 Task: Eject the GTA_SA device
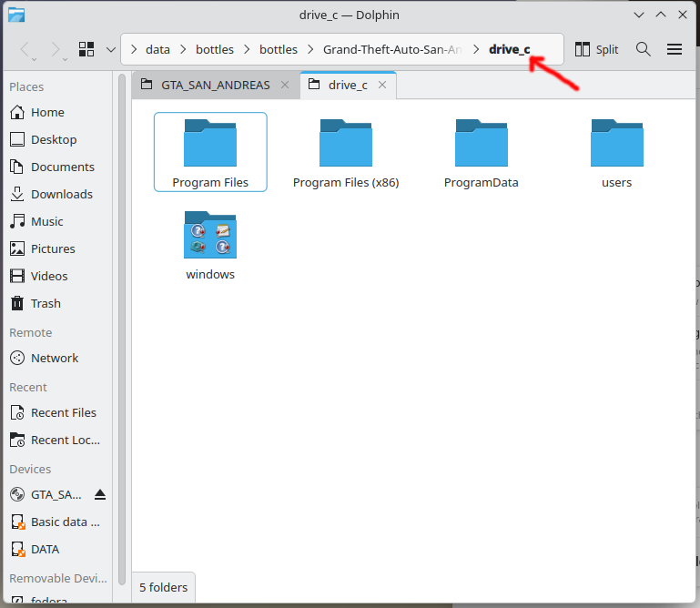100,494
